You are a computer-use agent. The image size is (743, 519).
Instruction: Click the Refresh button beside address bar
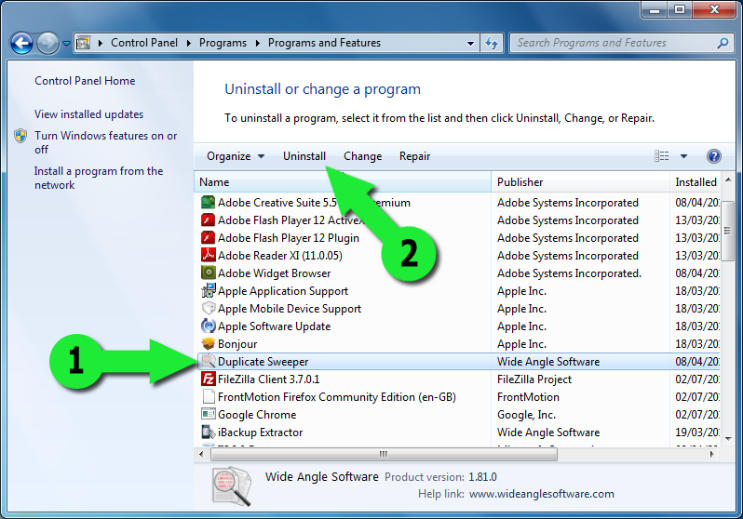point(491,43)
